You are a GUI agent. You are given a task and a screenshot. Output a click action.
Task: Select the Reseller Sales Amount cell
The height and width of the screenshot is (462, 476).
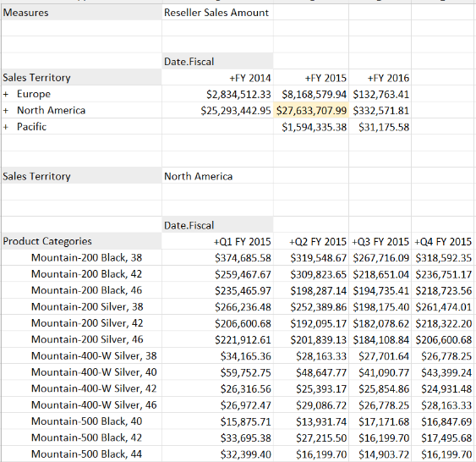pos(217,13)
